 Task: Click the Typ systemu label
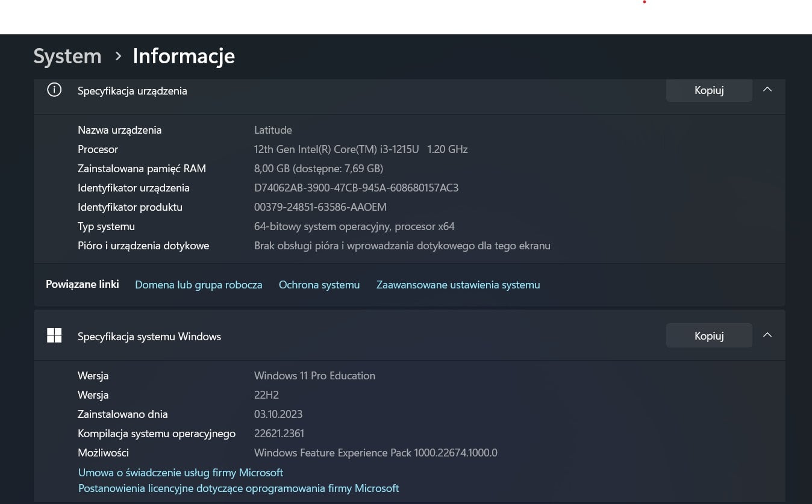pos(106,226)
